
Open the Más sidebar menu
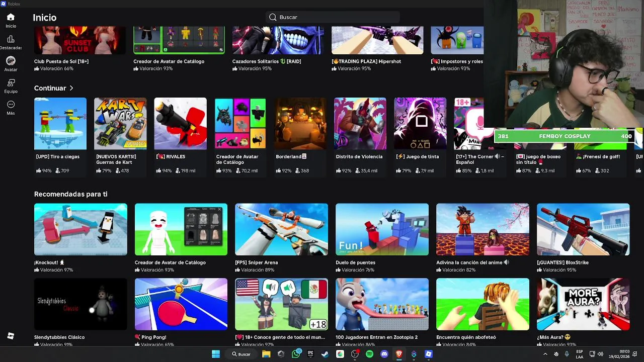(x=11, y=108)
